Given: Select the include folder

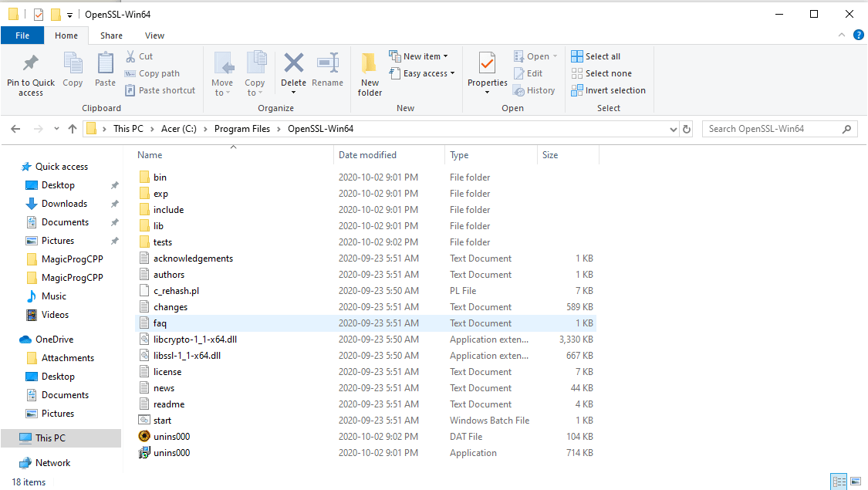Looking at the screenshot, I should pyautogui.click(x=168, y=210).
